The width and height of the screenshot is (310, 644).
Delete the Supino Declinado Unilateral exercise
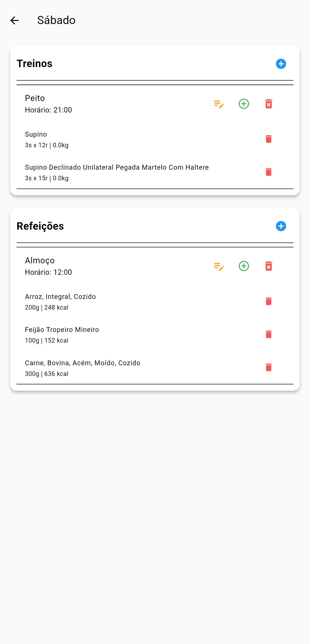269,172
